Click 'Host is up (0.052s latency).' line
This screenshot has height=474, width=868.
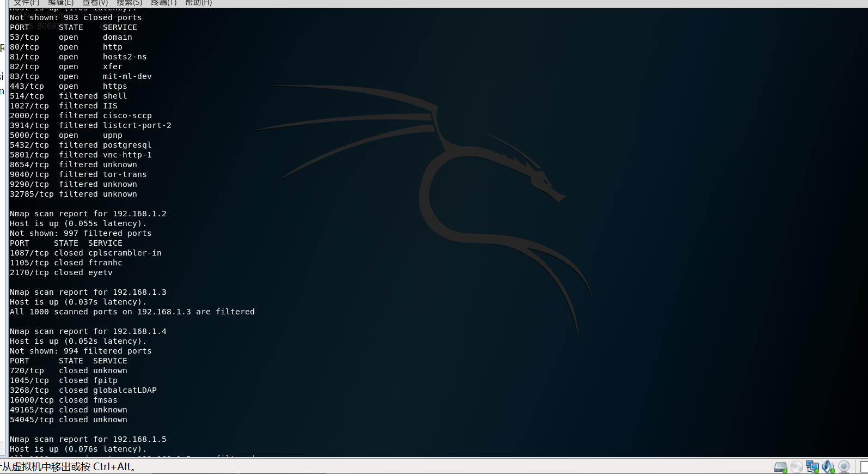click(x=78, y=341)
